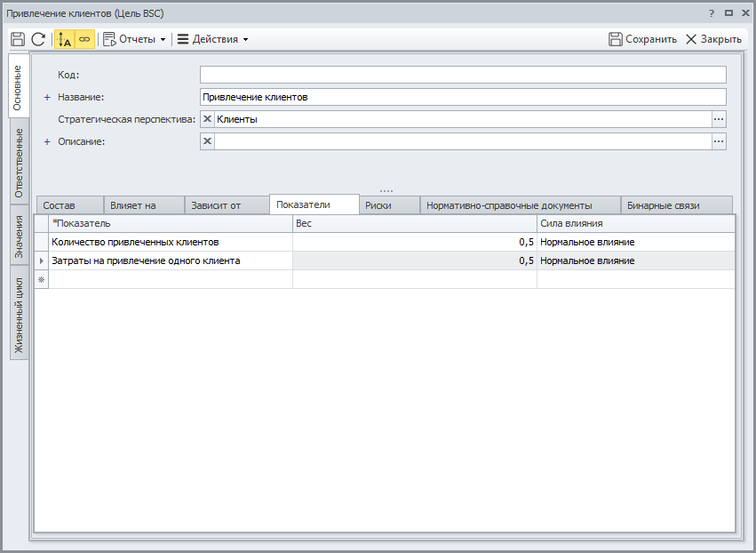Expand the Описание plus sign
This screenshot has height=553, width=756.
[48, 141]
